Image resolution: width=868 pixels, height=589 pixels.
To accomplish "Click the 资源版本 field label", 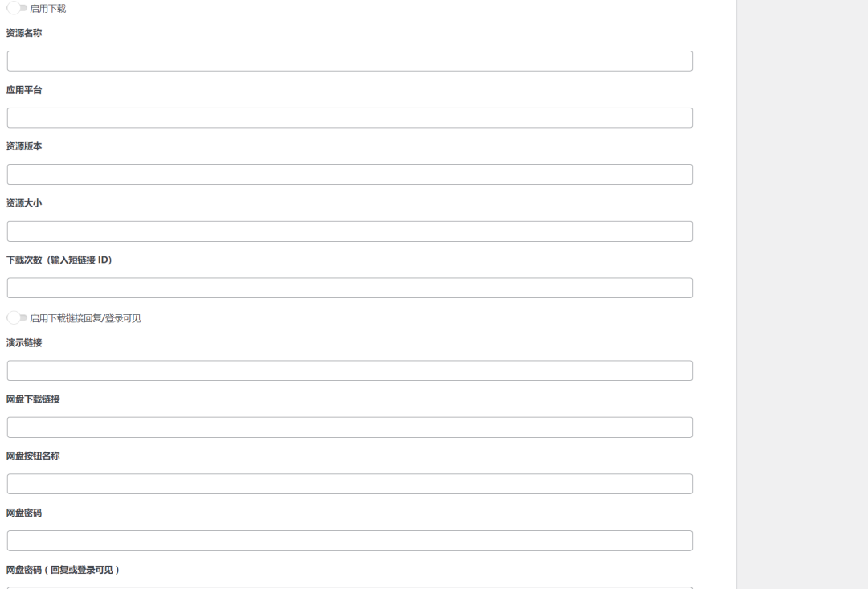I will [24, 147].
